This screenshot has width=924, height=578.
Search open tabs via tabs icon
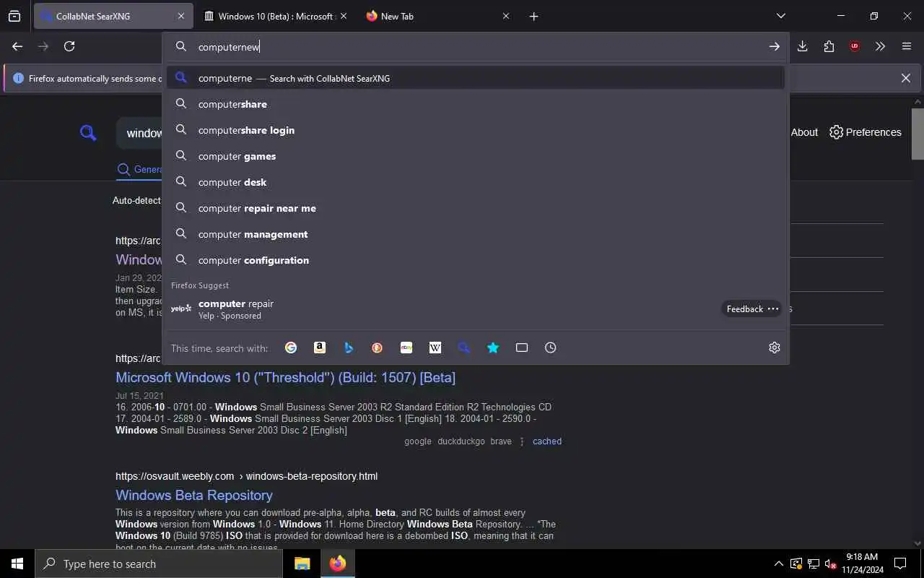(x=522, y=348)
